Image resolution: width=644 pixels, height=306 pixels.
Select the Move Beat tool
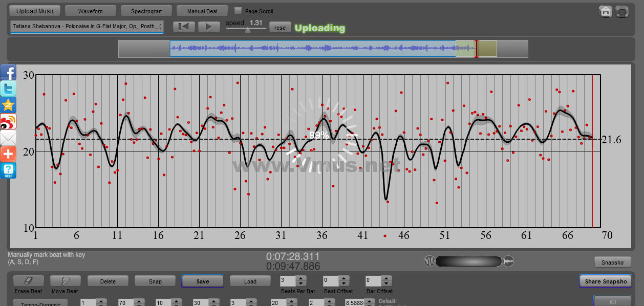[65, 281]
